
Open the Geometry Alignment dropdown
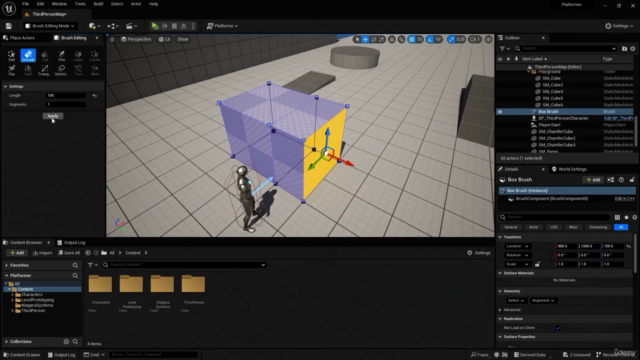[x=543, y=300]
